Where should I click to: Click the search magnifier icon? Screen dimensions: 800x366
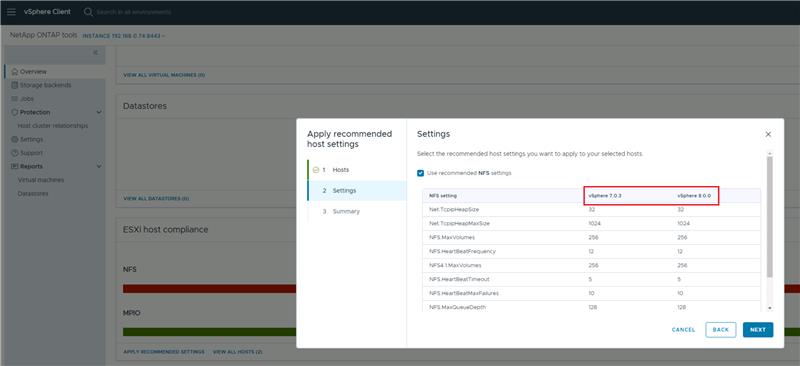(x=88, y=12)
